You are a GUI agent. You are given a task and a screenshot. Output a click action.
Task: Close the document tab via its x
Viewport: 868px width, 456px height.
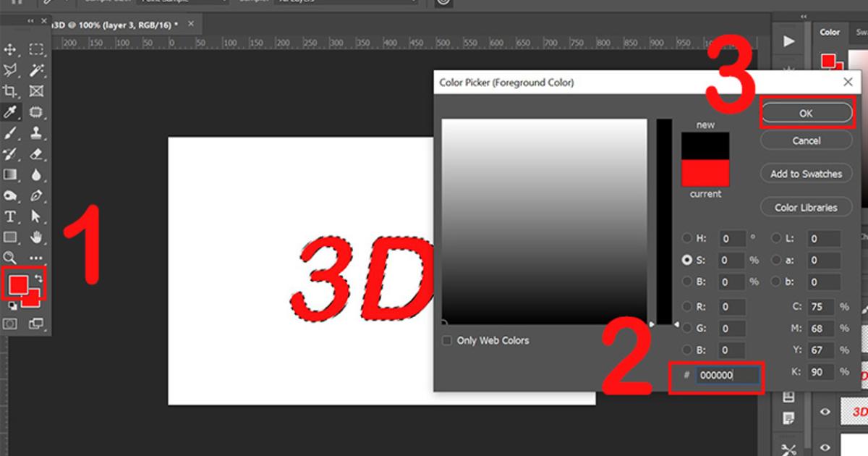[191, 24]
